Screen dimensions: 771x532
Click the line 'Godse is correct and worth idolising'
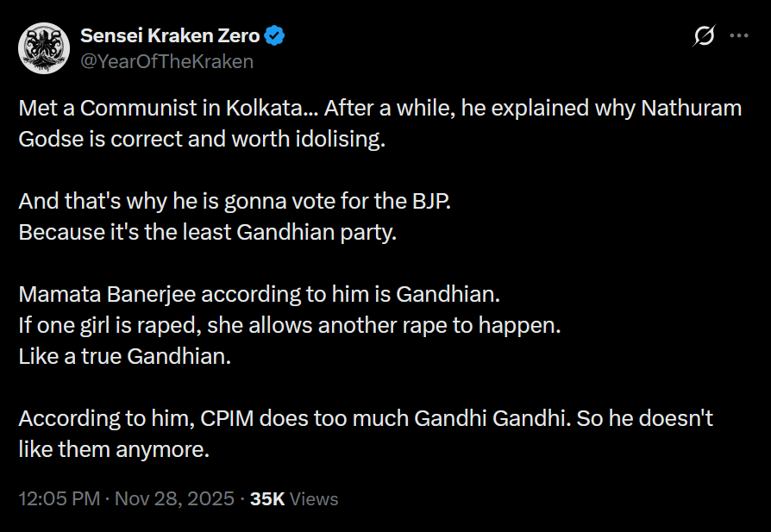click(201, 140)
